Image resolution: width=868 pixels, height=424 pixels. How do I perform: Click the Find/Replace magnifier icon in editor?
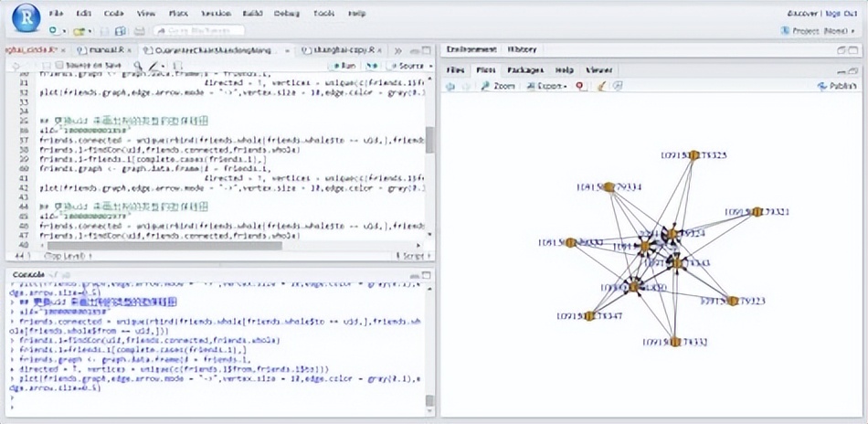[x=138, y=65]
